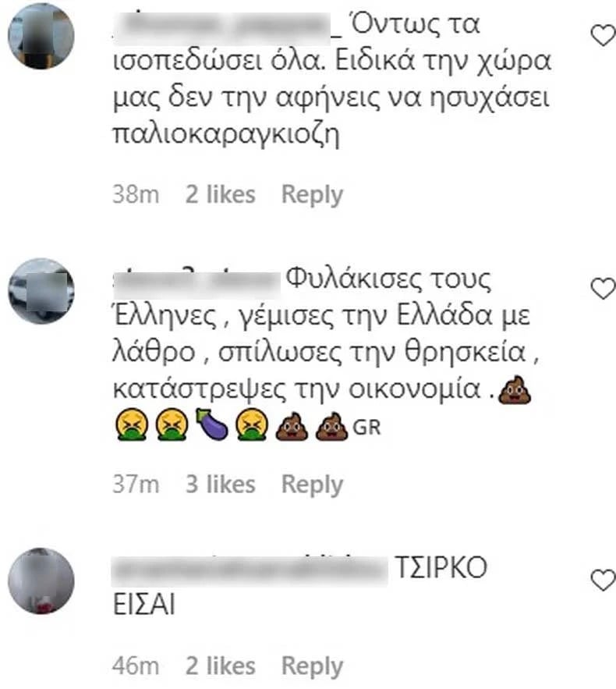Click the poop emoji after οικονομία
Viewport: 616px width, 689px height.
514,390
